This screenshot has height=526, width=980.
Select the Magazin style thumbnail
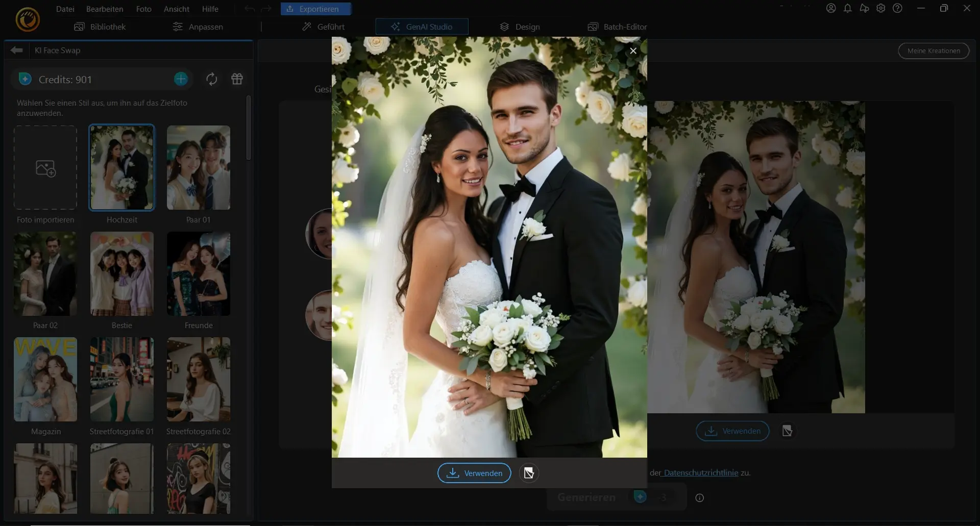(45, 379)
